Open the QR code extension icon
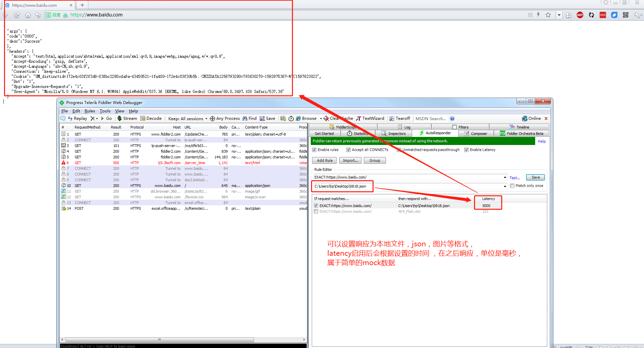 coord(626,15)
